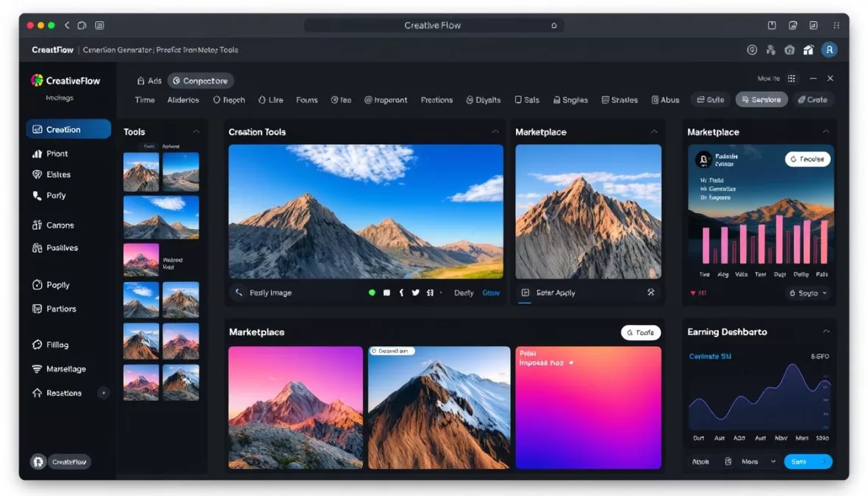The image size is (868, 496).
Task: Select the Twitter share icon below the image preview
Action: [x=416, y=292]
